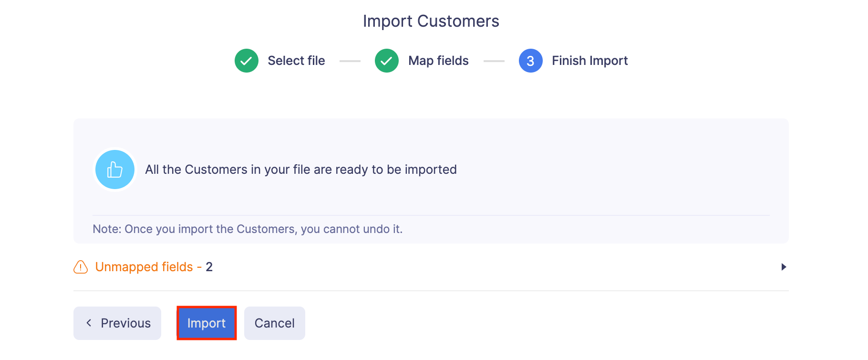Click the green checkmark beside Select file
Viewport: 868px width, 360px height.
click(247, 61)
